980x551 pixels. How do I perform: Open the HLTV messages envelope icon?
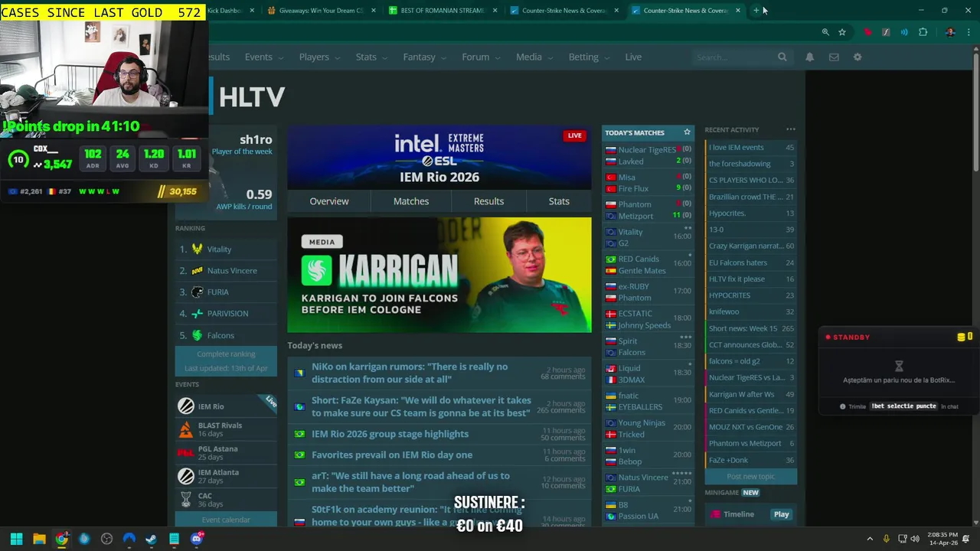tap(834, 57)
